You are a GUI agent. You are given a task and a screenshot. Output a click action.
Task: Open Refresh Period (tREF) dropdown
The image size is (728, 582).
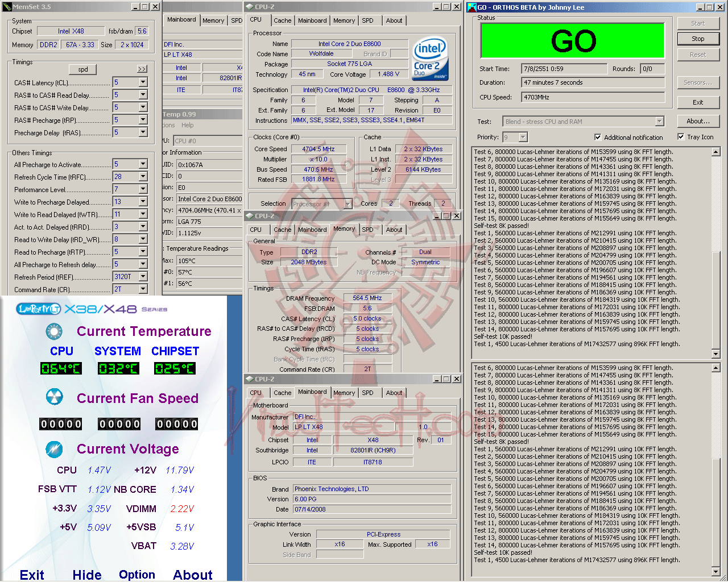143,277
